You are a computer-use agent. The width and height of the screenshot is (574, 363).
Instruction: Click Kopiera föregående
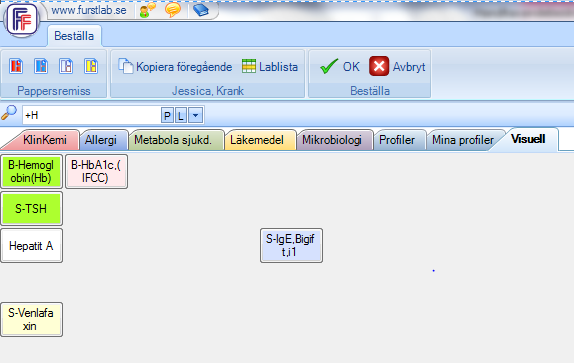coord(175,67)
